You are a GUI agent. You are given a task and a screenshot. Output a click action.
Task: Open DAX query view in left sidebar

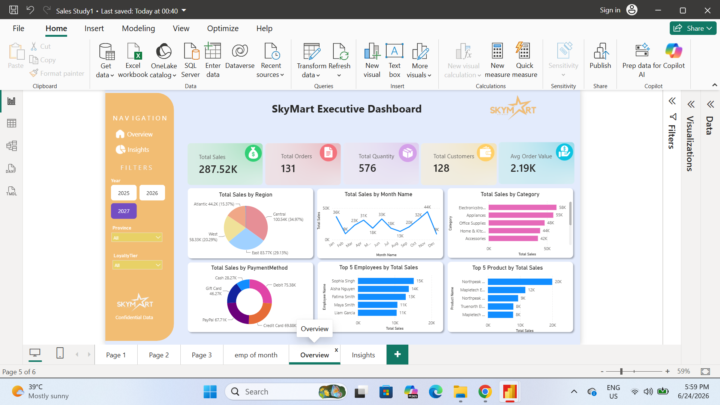click(11, 169)
